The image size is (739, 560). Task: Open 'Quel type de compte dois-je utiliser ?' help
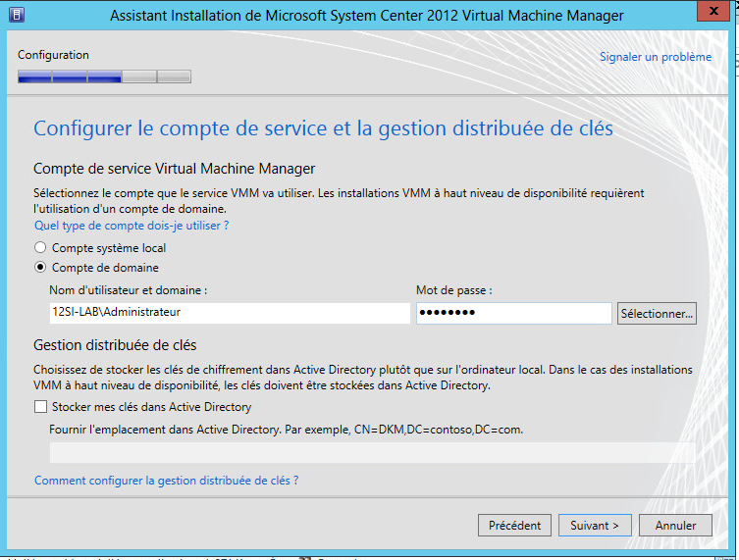(132, 226)
